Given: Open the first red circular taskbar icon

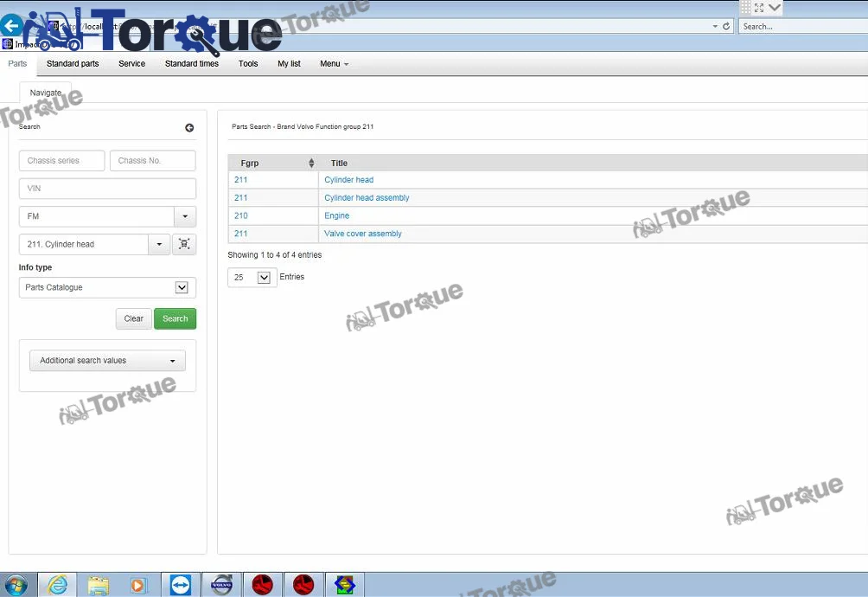Looking at the screenshot, I should 263,585.
